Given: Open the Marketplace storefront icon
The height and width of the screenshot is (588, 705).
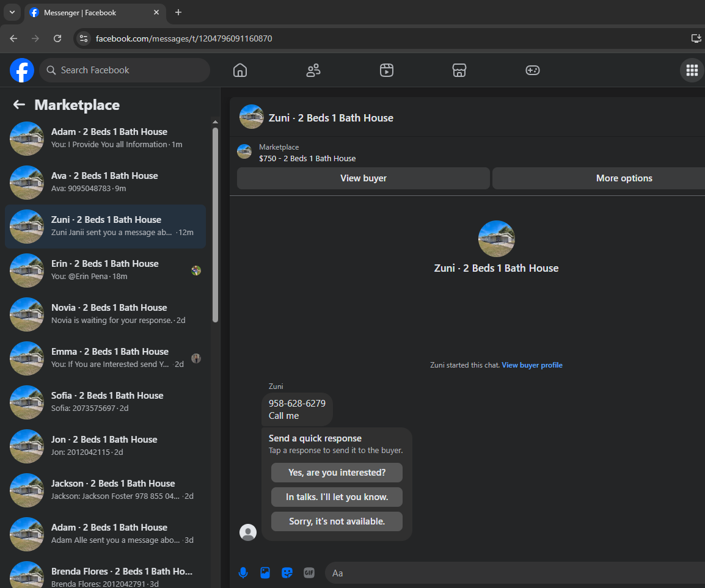Looking at the screenshot, I should [x=459, y=70].
